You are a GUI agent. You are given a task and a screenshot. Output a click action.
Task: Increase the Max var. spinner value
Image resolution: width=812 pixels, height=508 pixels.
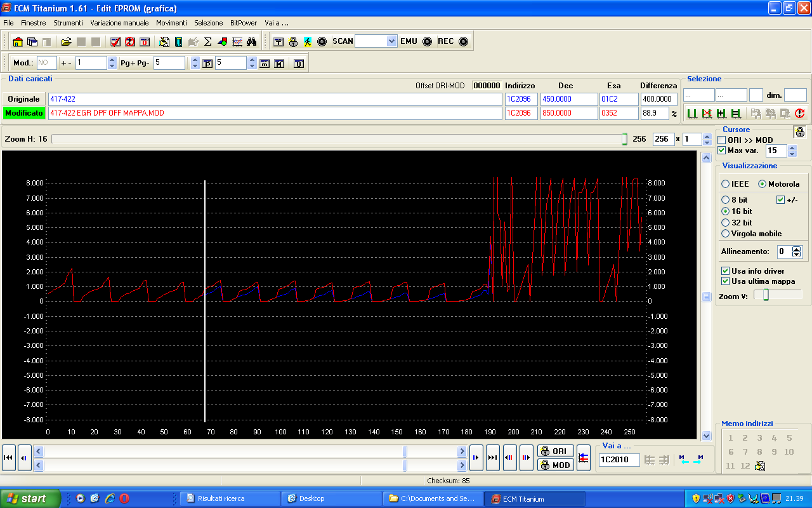(792, 148)
